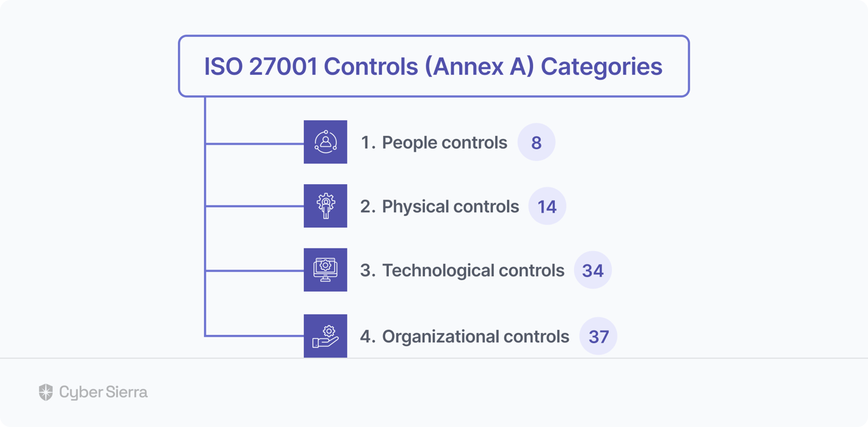
Task: Click the connector line to Organizational controls
Action: pyautogui.click(x=254, y=335)
